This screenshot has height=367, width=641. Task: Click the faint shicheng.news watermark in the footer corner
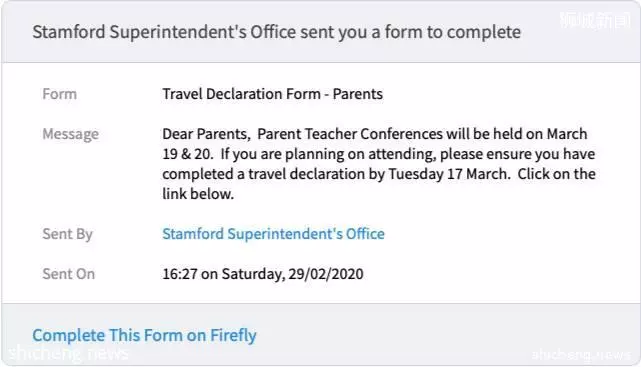coord(581,354)
